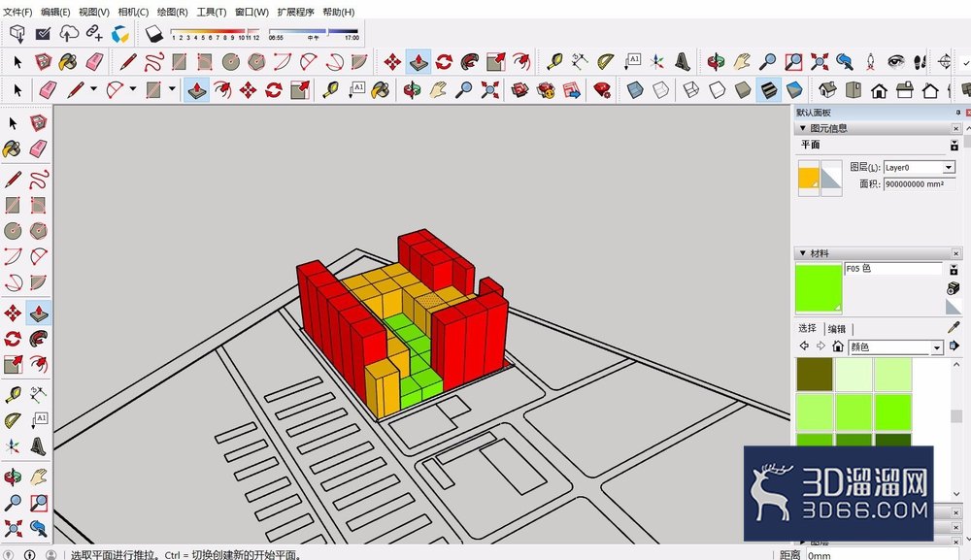Select the Follow Me tool in left palette

(x=39, y=339)
